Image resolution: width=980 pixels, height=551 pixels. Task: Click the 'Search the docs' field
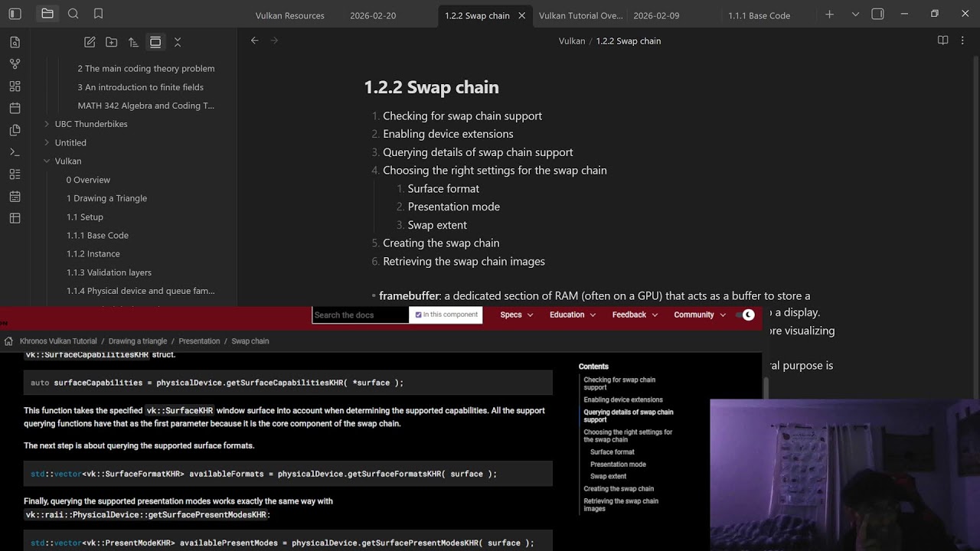tap(361, 315)
